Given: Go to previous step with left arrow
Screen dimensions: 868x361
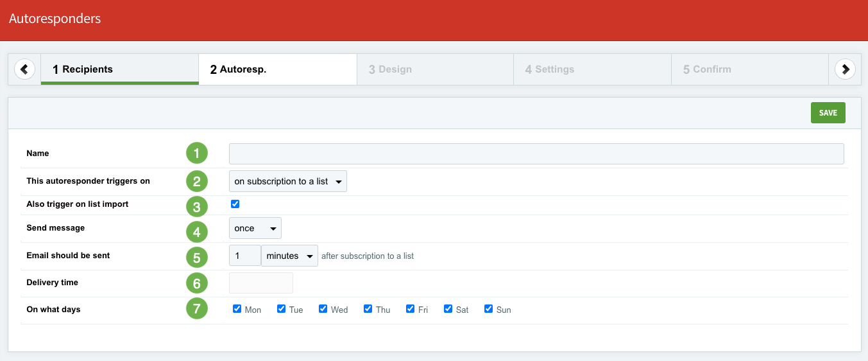Looking at the screenshot, I should point(24,69).
